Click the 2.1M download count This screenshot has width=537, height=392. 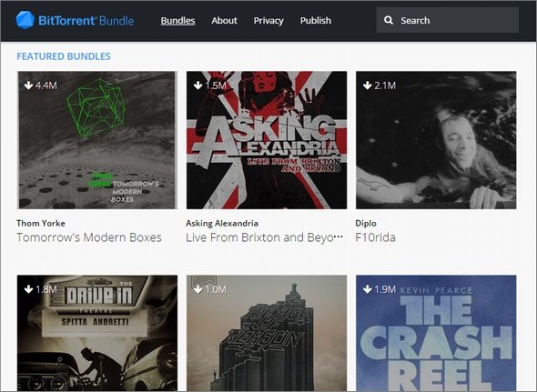click(x=385, y=85)
